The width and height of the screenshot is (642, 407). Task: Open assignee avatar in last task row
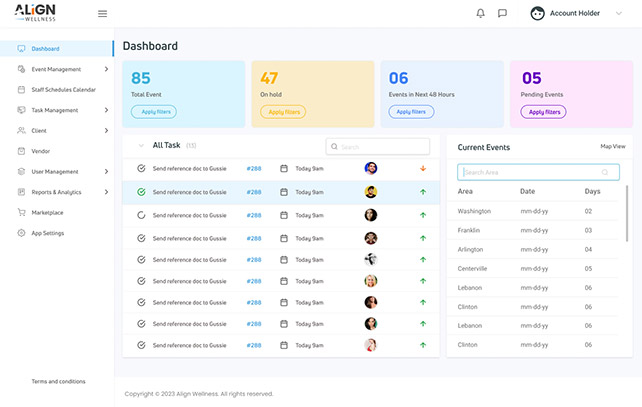[371, 345]
